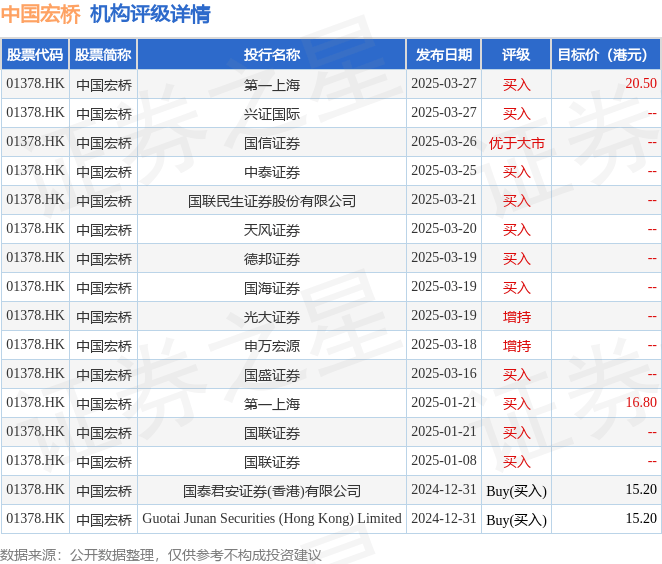Click 增持 rating in 申万宏源 row
Image resolution: width=662 pixels, height=564 pixels.
(516, 346)
